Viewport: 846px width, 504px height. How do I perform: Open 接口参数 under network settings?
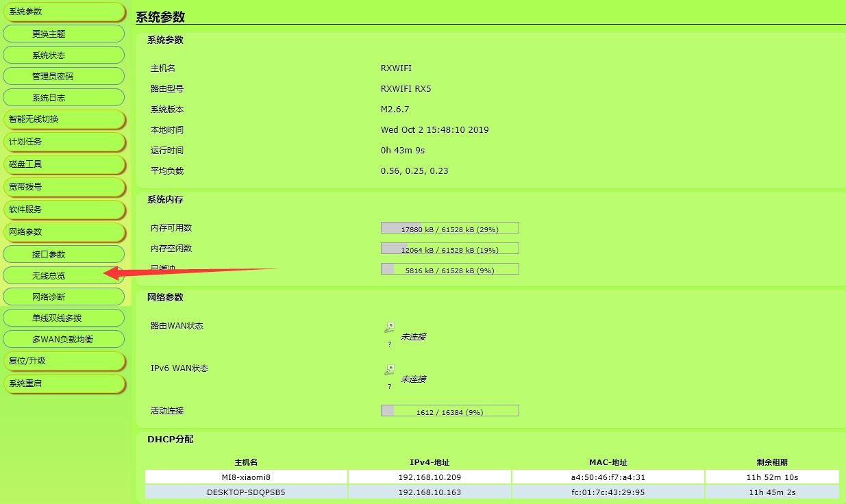coord(64,254)
